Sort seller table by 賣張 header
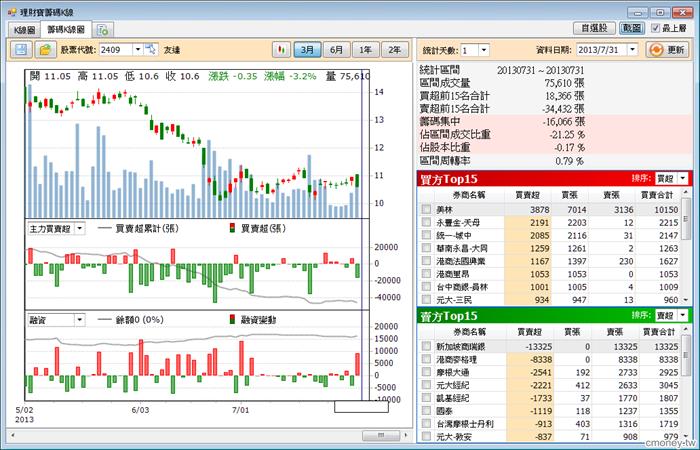 614,332
